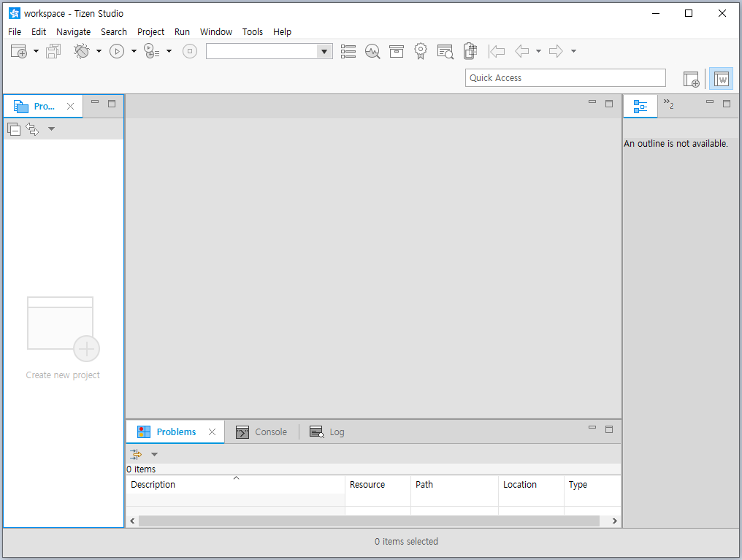This screenshot has width=742, height=560.
Task: Sort by Description column header
Action: pos(235,484)
